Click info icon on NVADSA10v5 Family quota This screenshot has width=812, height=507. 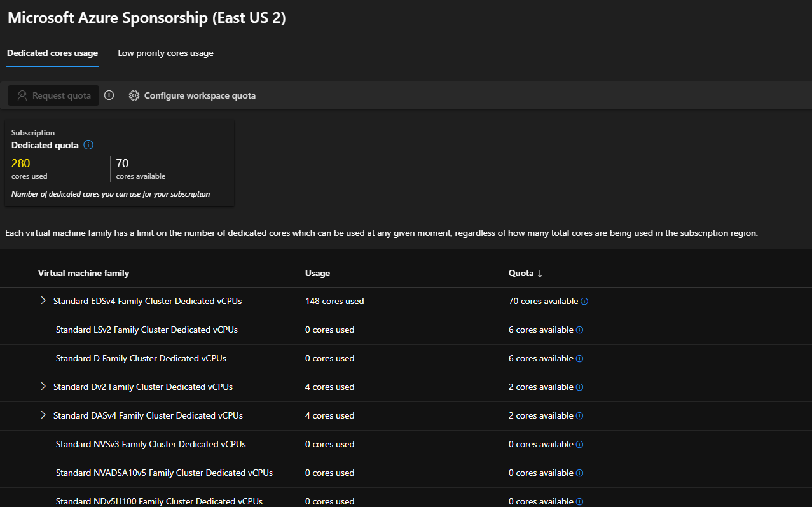pyautogui.click(x=579, y=473)
